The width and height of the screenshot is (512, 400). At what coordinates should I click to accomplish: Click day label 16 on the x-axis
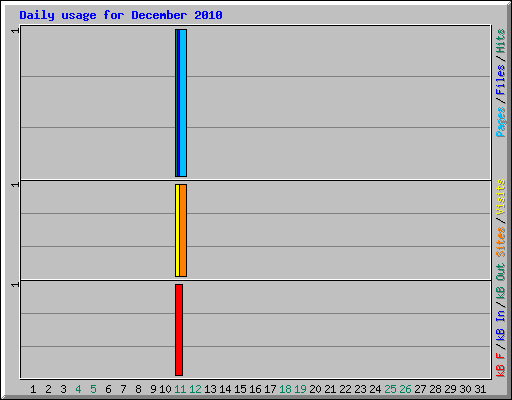coord(255,389)
